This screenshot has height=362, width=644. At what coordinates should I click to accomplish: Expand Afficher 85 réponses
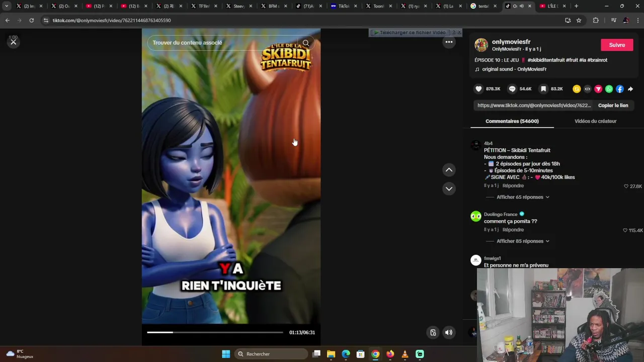(523, 241)
